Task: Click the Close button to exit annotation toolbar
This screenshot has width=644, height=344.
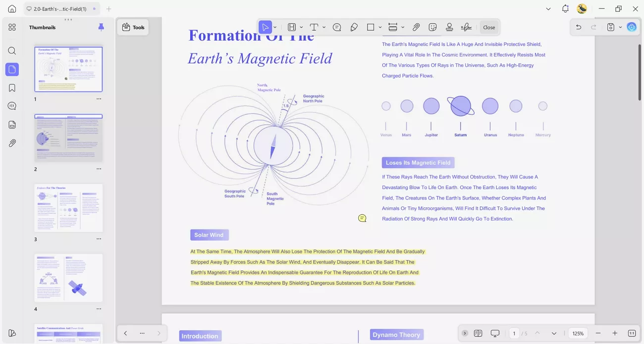Action: [x=489, y=27]
